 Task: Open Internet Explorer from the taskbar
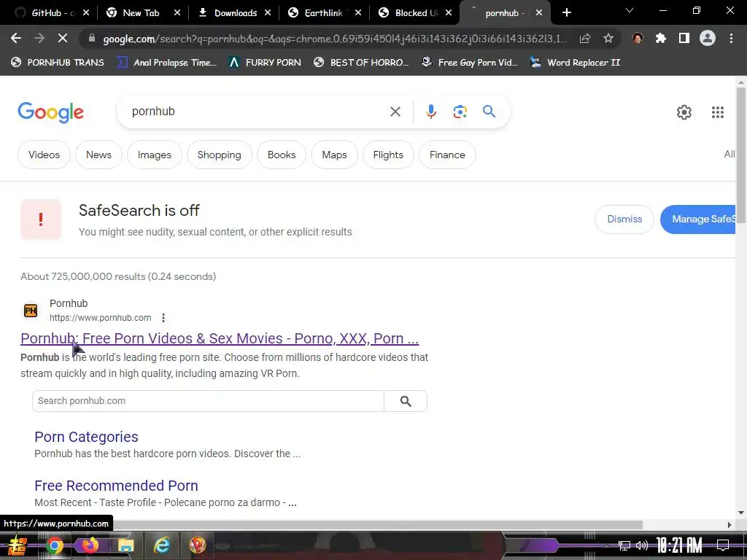[x=161, y=545]
